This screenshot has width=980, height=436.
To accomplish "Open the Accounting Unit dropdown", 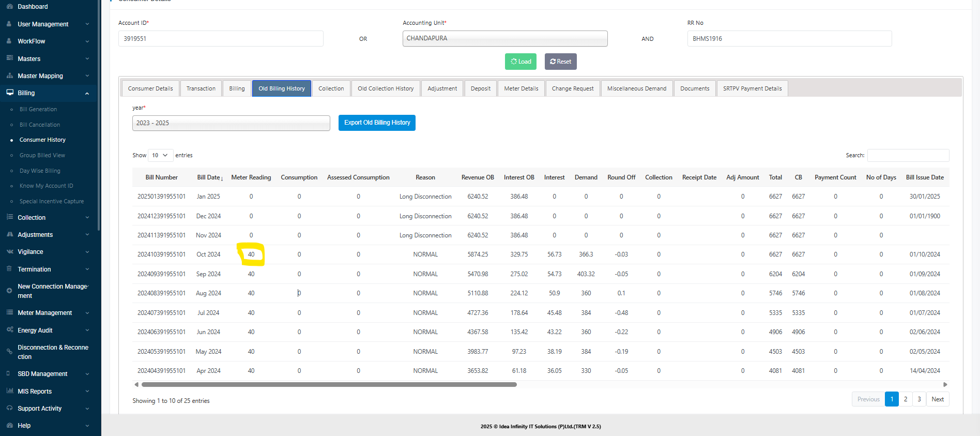I will tap(504, 39).
